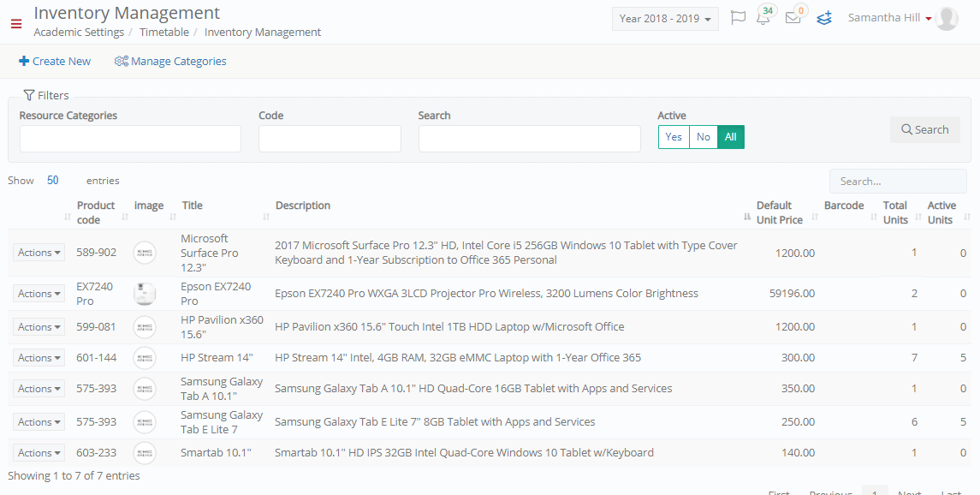Open the Year 2018 - 2019 dropdown
980x495 pixels.
pyautogui.click(x=665, y=19)
